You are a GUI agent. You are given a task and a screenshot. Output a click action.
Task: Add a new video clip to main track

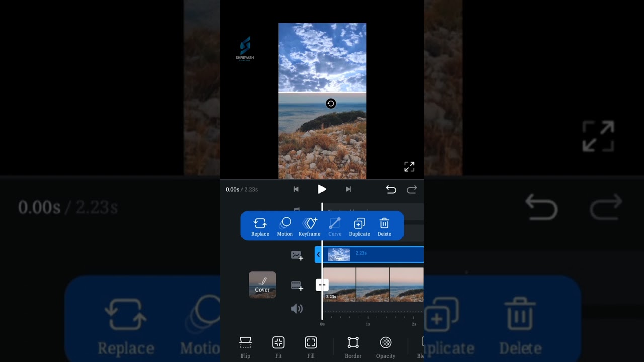tap(297, 286)
